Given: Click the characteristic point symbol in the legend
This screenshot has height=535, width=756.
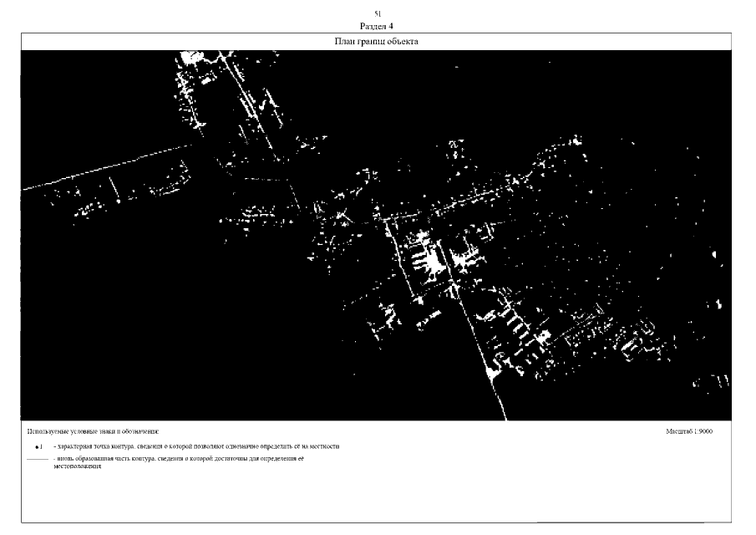Looking at the screenshot, I should pos(38,448).
